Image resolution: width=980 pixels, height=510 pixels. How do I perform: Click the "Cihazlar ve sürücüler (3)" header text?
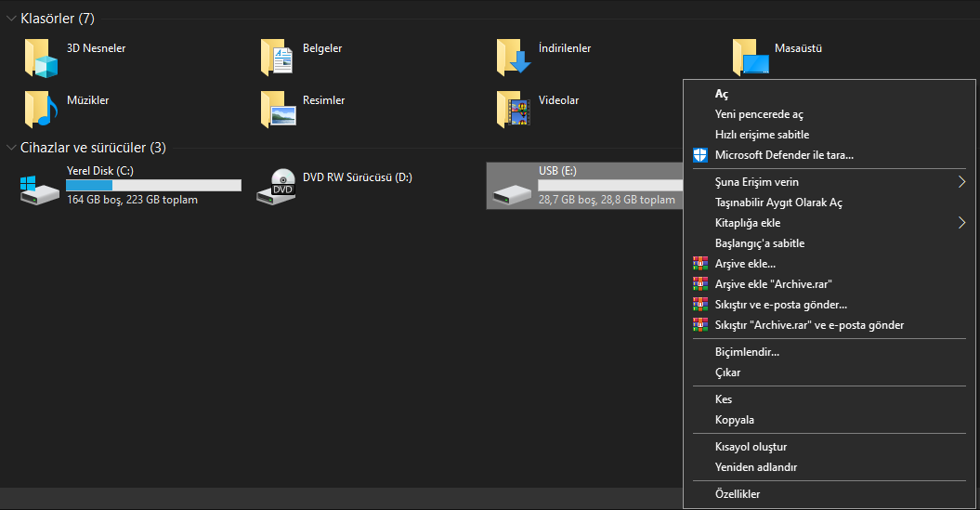point(93,148)
